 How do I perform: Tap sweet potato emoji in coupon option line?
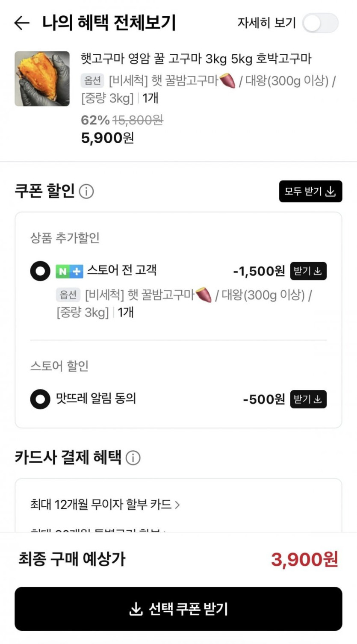pyautogui.click(x=204, y=295)
